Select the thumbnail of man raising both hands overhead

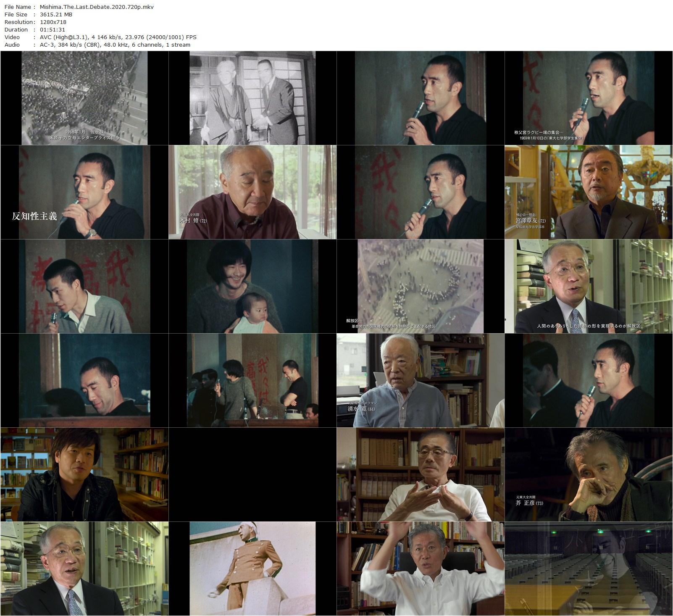(420, 569)
